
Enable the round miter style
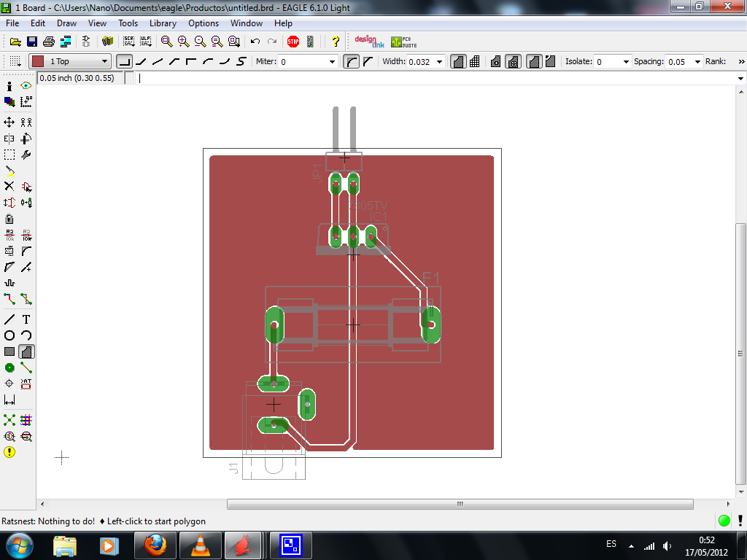tap(351, 61)
